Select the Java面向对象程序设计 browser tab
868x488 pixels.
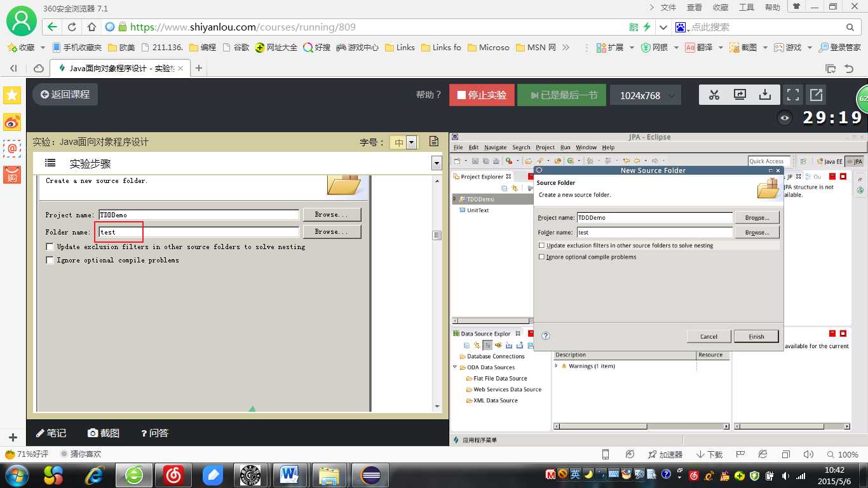point(120,68)
